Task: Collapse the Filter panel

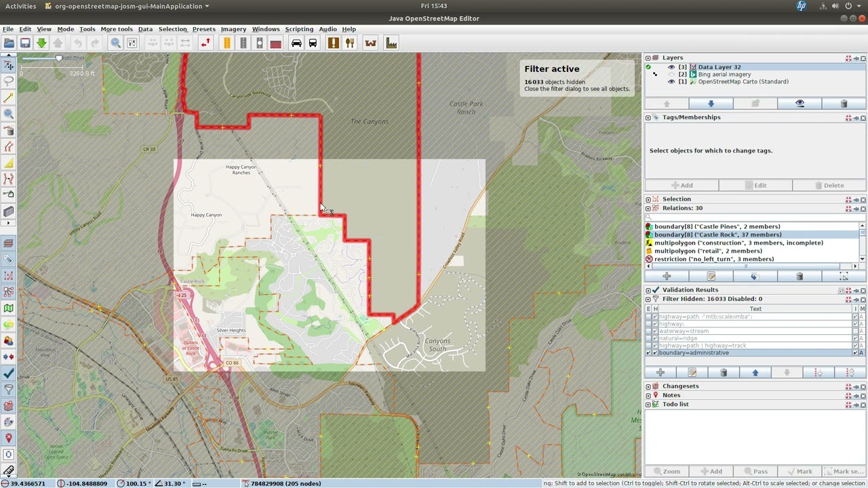Action: (648, 299)
